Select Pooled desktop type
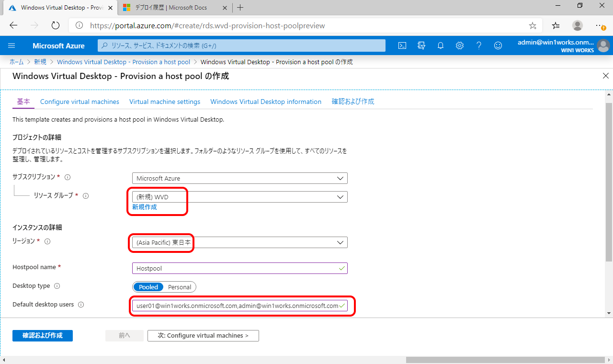The width and height of the screenshot is (613, 364). (x=148, y=287)
